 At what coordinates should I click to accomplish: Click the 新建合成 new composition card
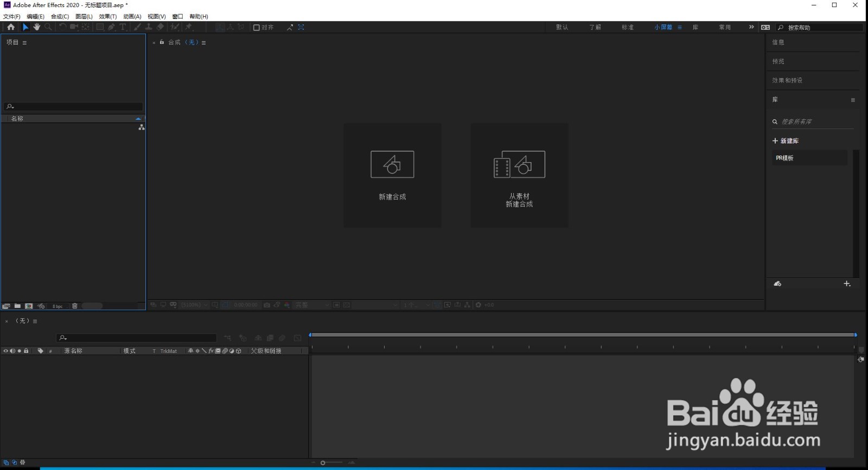(x=392, y=175)
